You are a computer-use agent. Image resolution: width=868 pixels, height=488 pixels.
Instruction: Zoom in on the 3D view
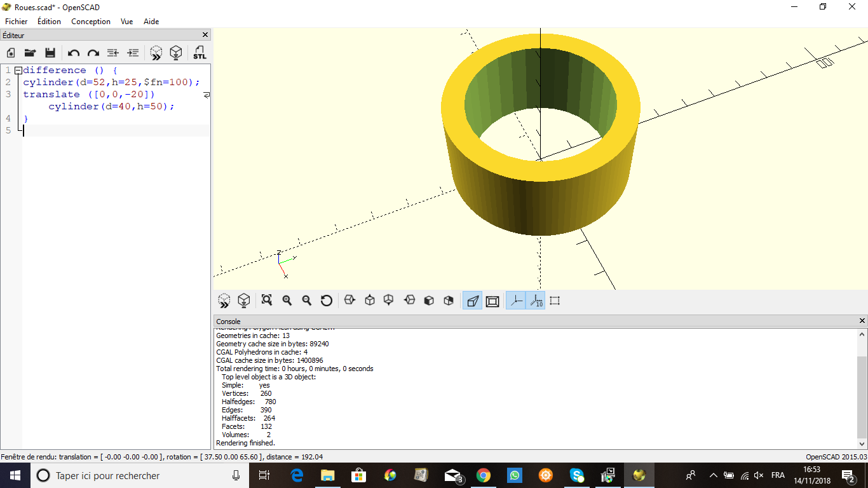287,301
